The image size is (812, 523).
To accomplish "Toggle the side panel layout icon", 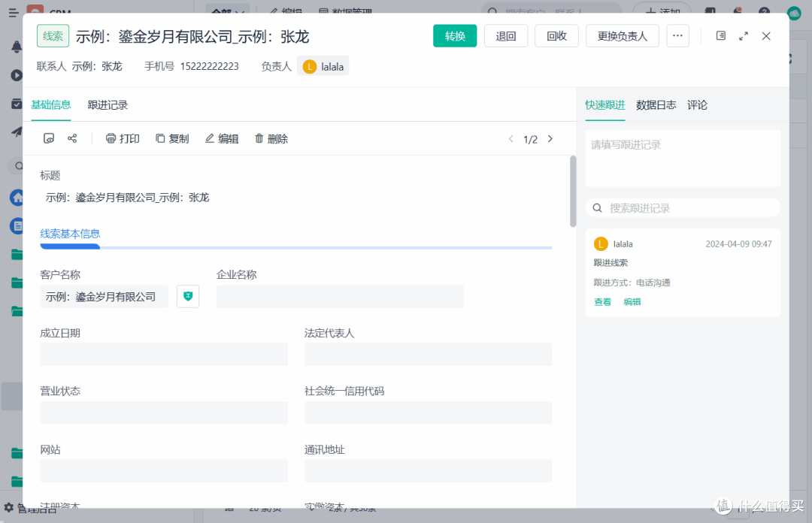I will pos(720,36).
